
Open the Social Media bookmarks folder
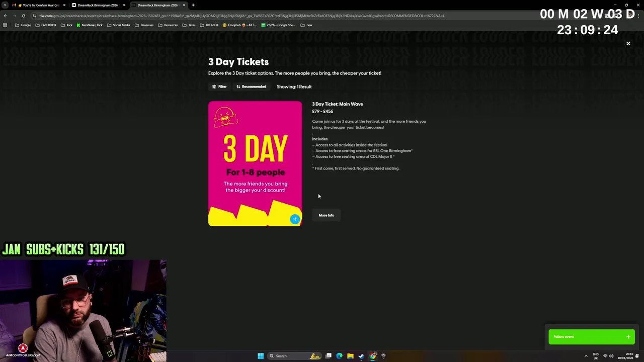(x=118, y=25)
